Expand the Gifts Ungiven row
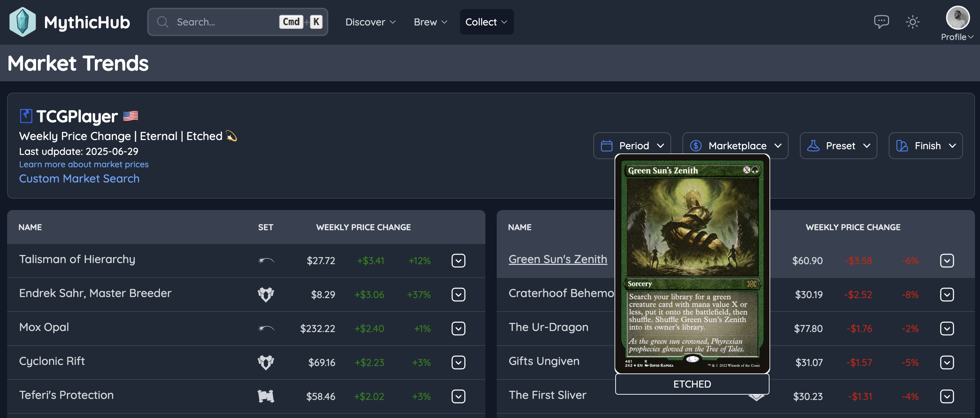The image size is (980, 418). pyautogui.click(x=946, y=362)
